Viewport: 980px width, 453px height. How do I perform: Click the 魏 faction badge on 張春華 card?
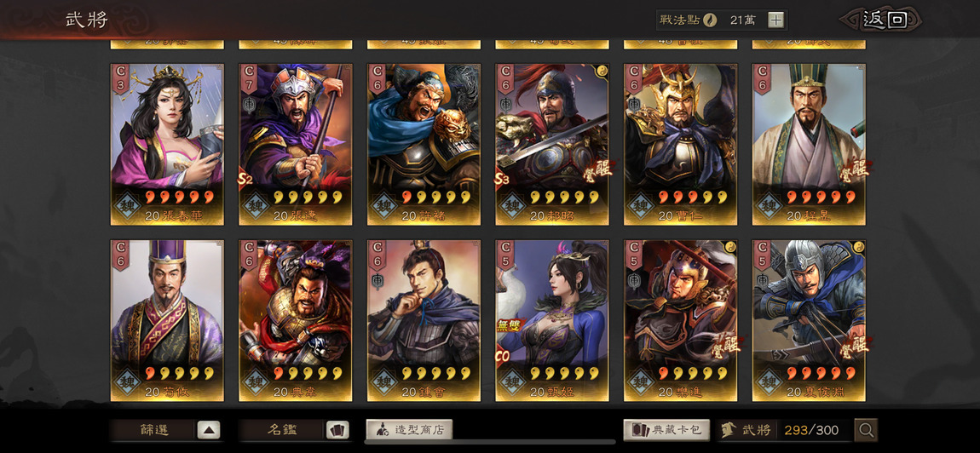(x=127, y=207)
